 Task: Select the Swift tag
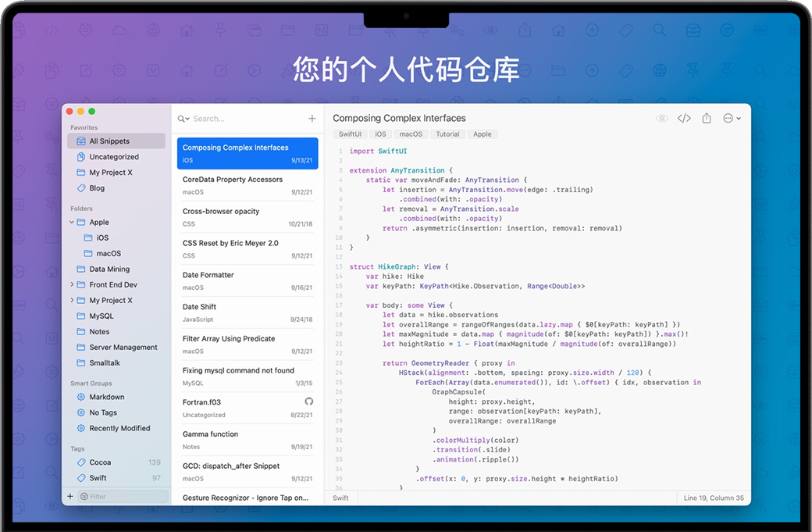pyautogui.click(x=116, y=477)
